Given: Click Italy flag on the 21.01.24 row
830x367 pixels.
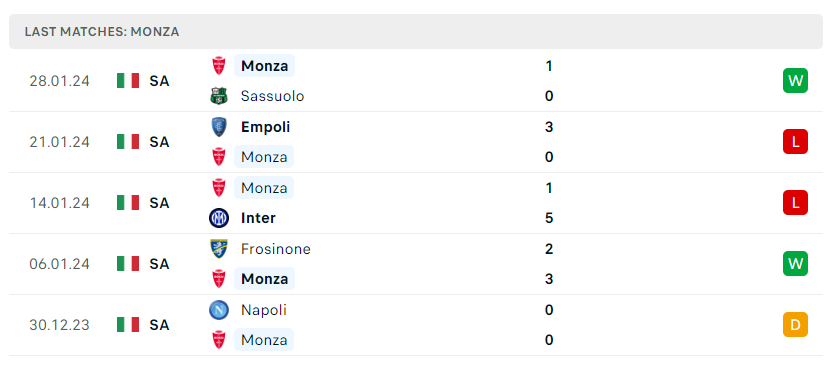Looking at the screenshot, I should tap(128, 142).
